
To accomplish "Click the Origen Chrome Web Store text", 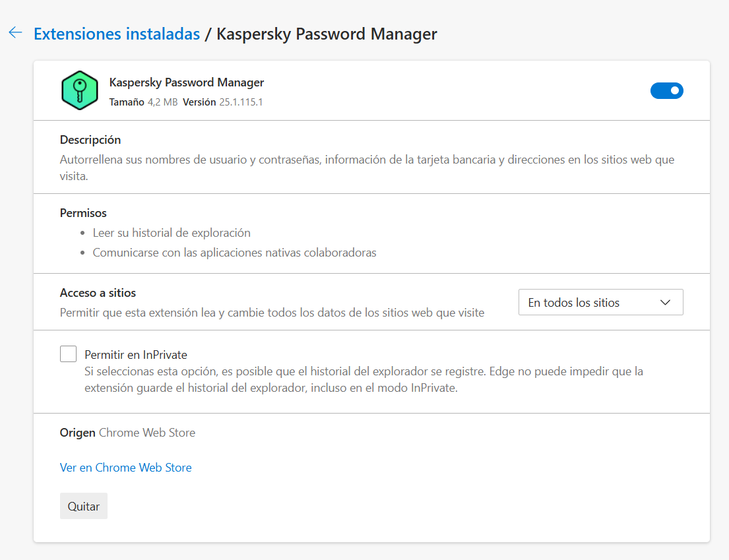I will (x=127, y=433).
